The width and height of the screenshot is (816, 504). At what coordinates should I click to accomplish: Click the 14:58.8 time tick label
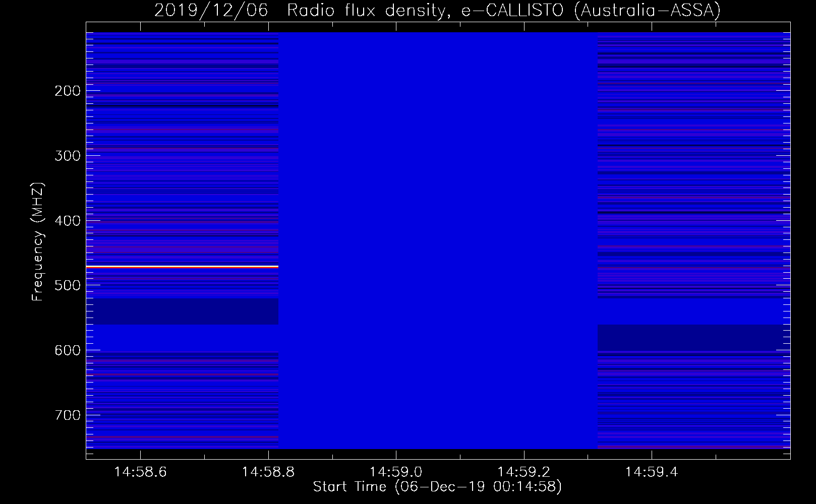click(268, 472)
